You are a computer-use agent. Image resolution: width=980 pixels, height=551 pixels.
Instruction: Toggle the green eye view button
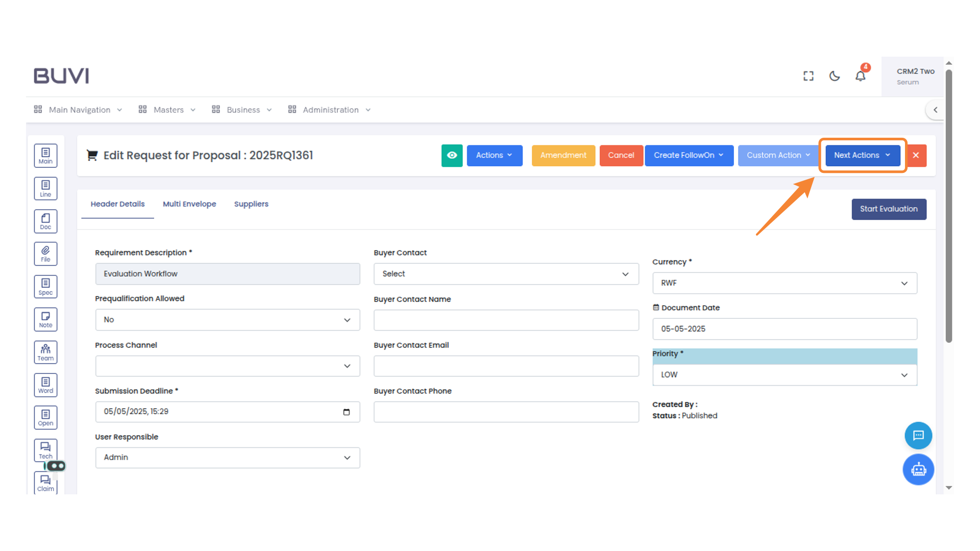(x=452, y=156)
